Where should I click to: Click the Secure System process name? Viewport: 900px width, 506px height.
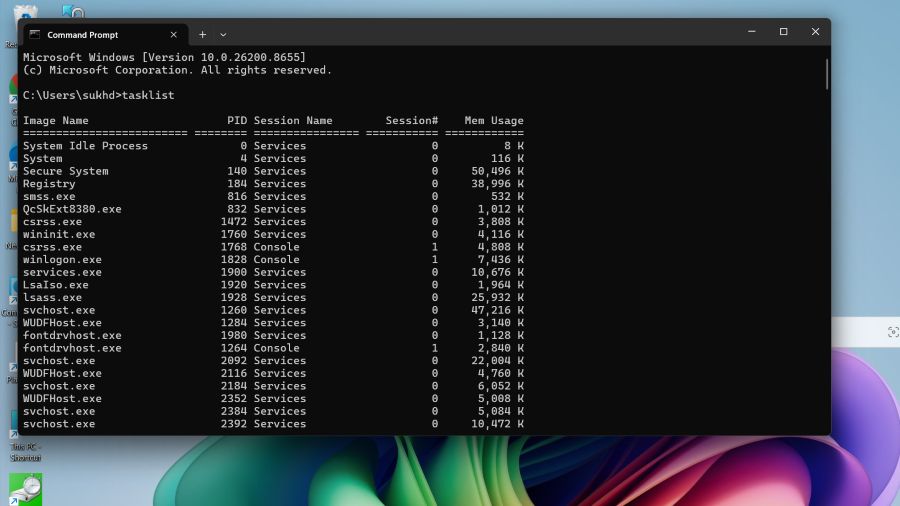[x=66, y=171]
